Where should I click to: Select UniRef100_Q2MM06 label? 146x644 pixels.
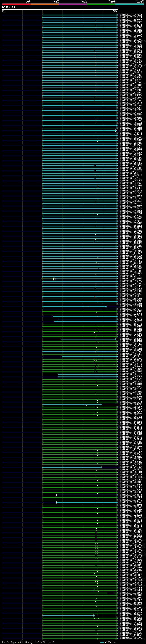[x=131, y=502]
